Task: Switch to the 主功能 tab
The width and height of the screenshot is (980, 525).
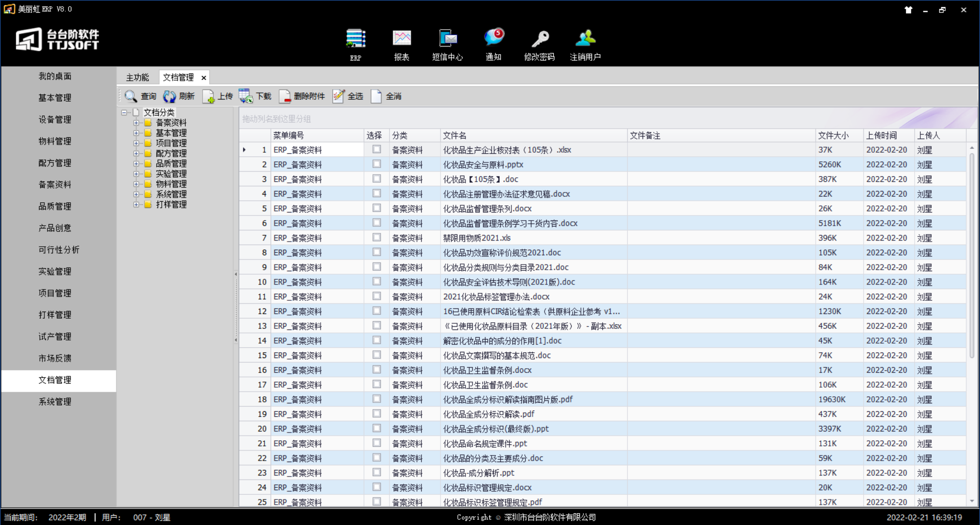Action: (x=137, y=78)
